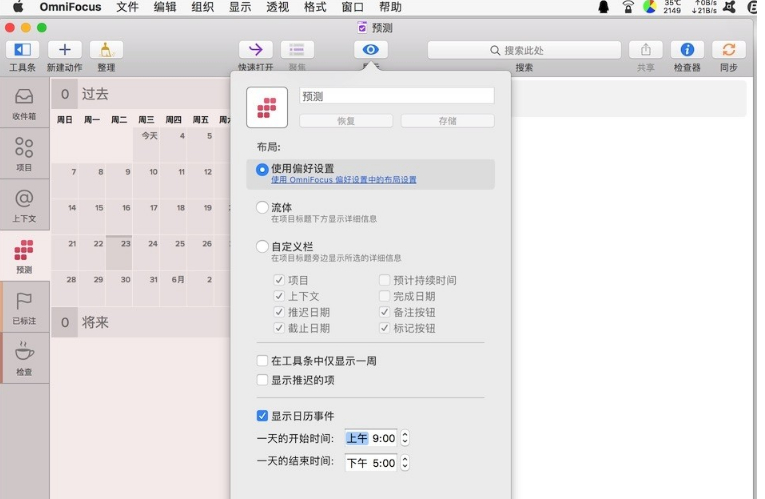The image size is (765, 499).
Task: Open the 透视 menu
Action: tap(278, 7)
